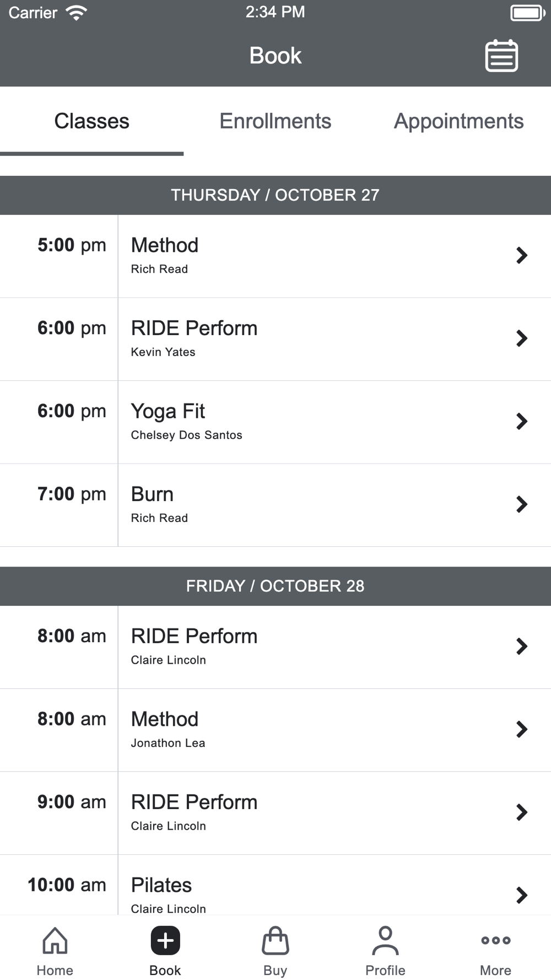
Task: Select the Burn class with Rich Read
Action: (x=275, y=504)
